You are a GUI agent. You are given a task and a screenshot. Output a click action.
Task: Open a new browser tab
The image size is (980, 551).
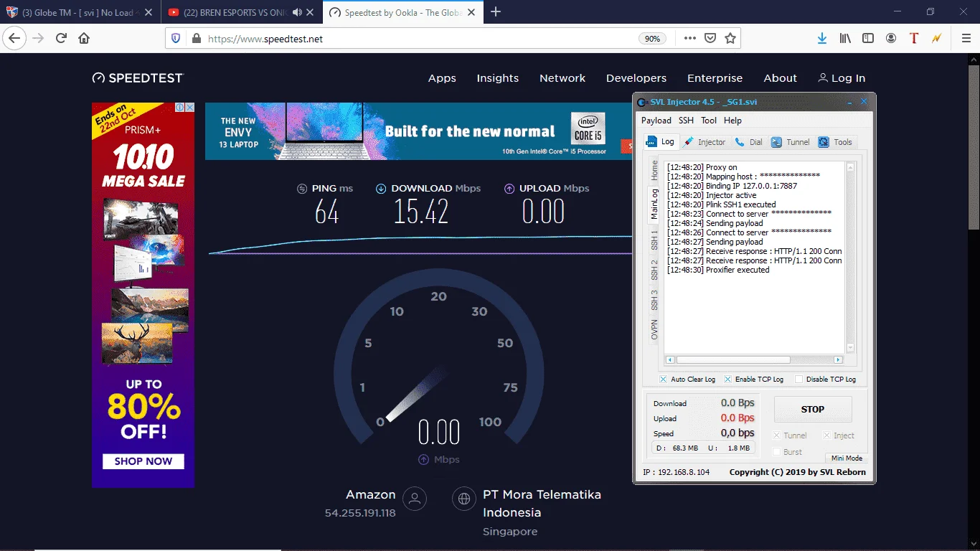496,11
